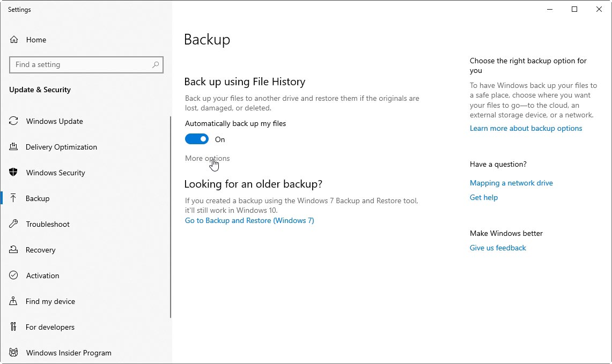Click the Have a question? label
The height and width of the screenshot is (364, 612).
click(498, 164)
